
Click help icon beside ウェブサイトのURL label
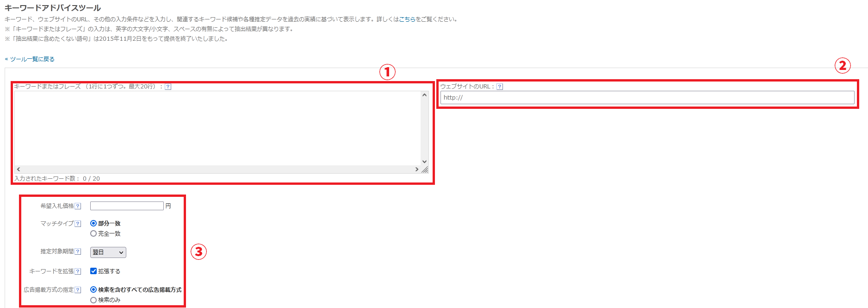point(500,87)
